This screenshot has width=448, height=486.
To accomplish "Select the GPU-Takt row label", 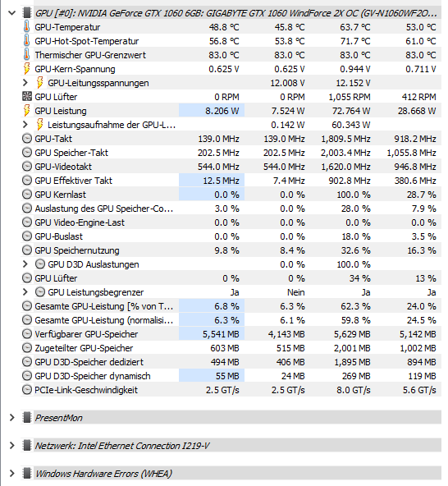I will [53, 139].
